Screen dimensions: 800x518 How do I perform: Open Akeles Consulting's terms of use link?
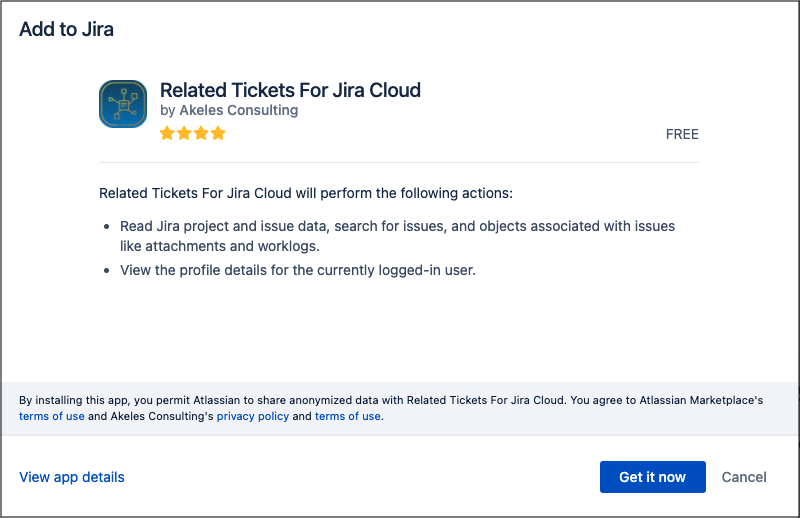pyautogui.click(x=347, y=416)
